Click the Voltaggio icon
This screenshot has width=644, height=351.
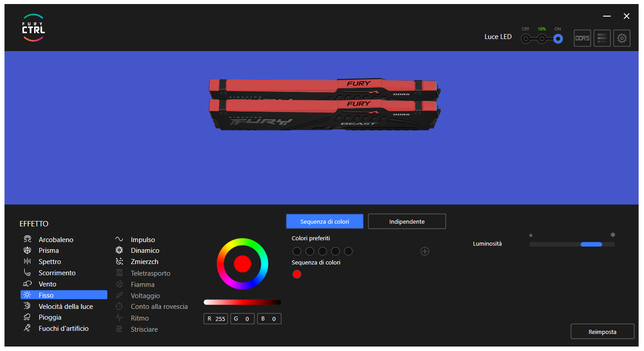pos(119,295)
